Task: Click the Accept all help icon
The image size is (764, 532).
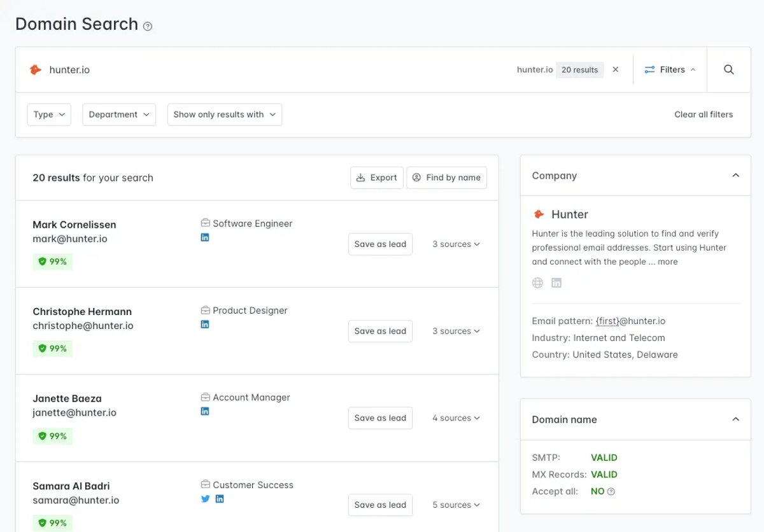Action: tap(611, 491)
